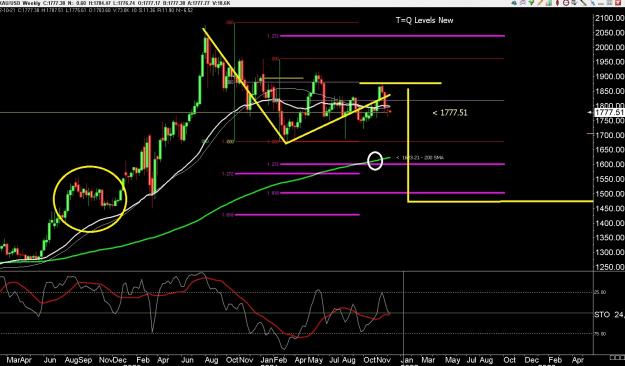Click the 1600.00 price axis label
Viewport: 625px width, 366px height.
click(609, 164)
